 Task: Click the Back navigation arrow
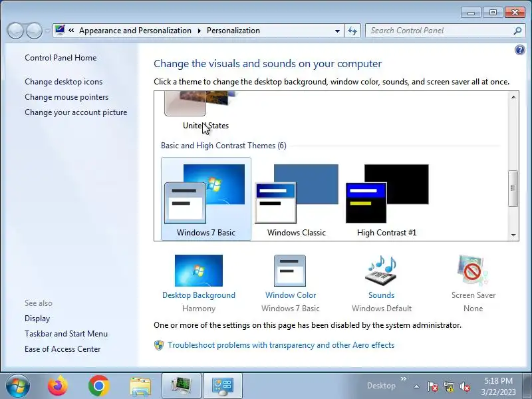point(15,31)
